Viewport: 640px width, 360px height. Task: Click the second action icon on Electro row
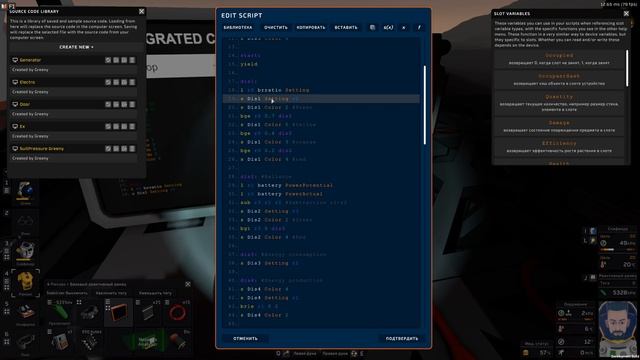116,82
